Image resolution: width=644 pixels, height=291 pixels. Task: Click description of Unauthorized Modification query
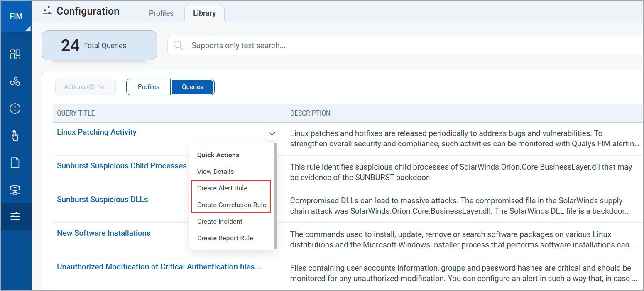click(463, 274)
